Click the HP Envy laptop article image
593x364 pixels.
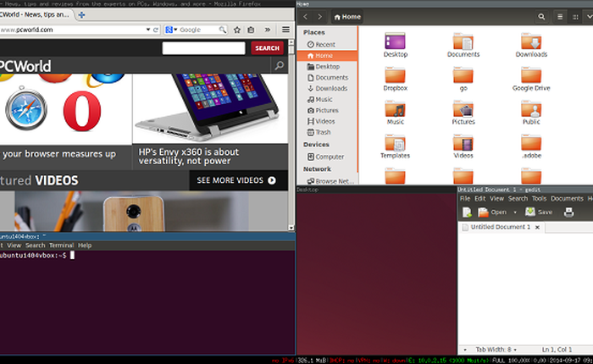coord(210,108)
